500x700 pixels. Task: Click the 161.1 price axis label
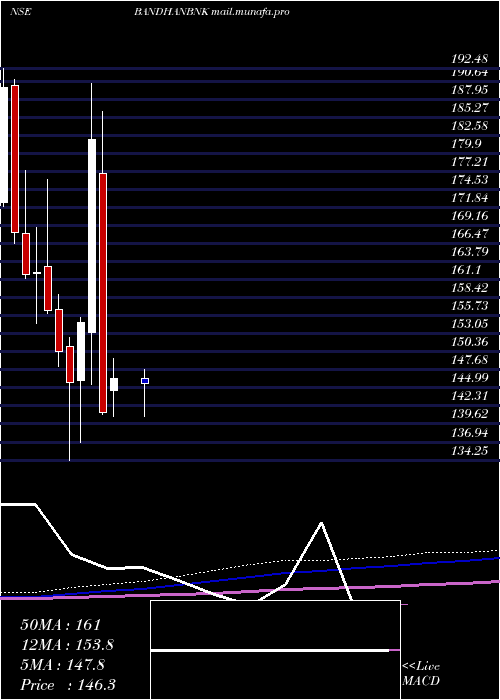coord(467,270)
